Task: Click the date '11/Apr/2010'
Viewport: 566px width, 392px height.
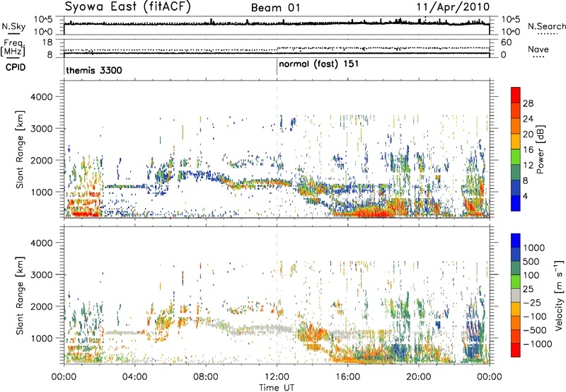Action: pyautogui.click(x=453, y=7)
